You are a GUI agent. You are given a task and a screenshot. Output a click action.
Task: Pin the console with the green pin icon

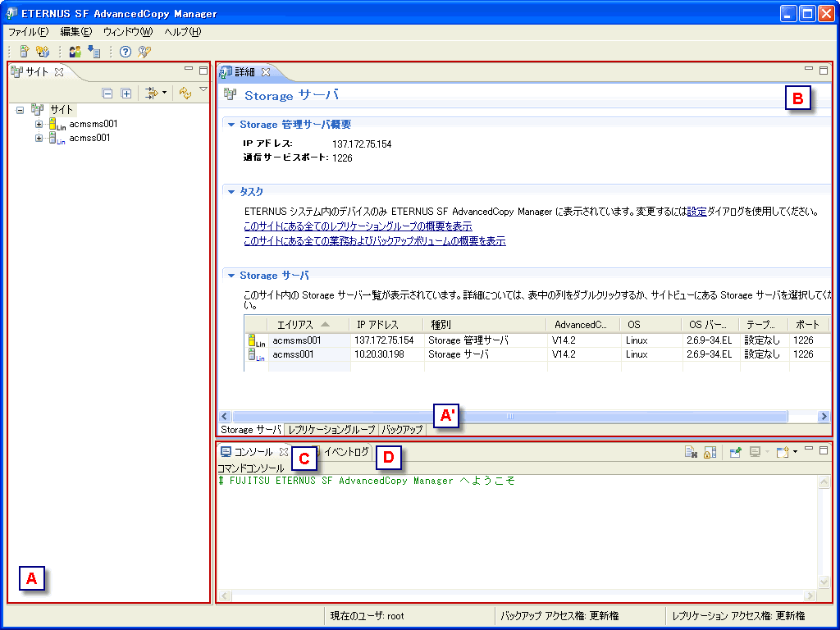735,452
